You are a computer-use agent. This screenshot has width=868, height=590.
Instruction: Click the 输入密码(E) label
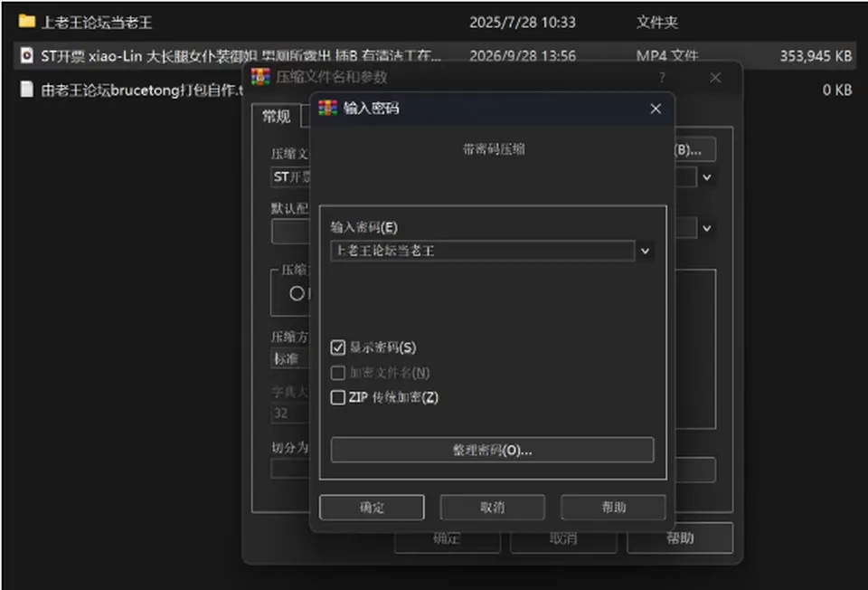point(364,227)
